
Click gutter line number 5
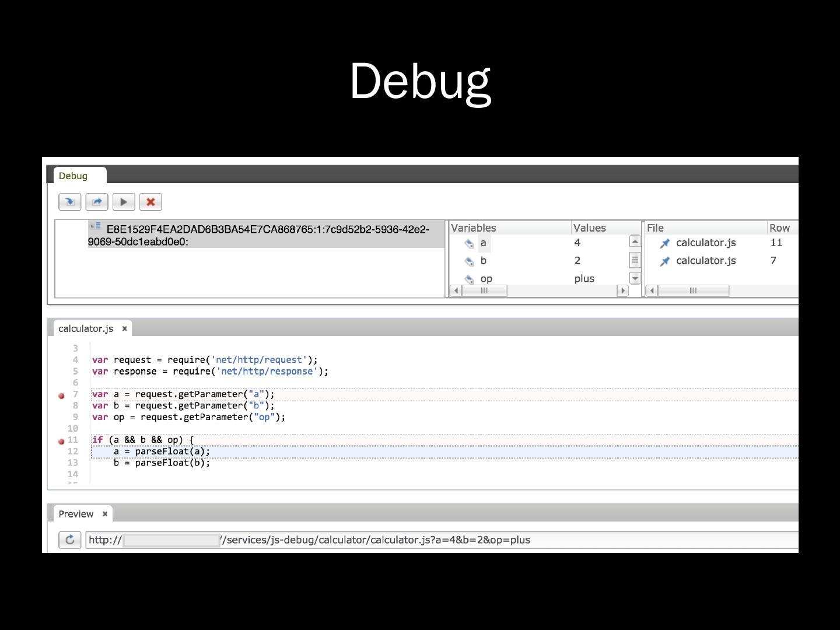click(x=75, y=372)
